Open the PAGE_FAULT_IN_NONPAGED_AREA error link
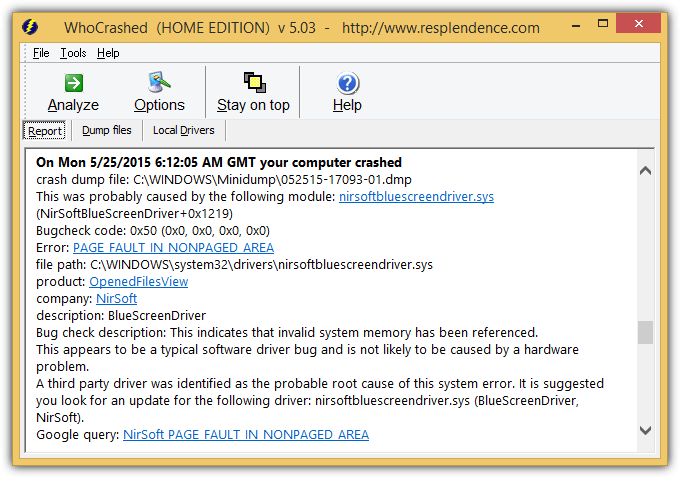 (173, 248)
